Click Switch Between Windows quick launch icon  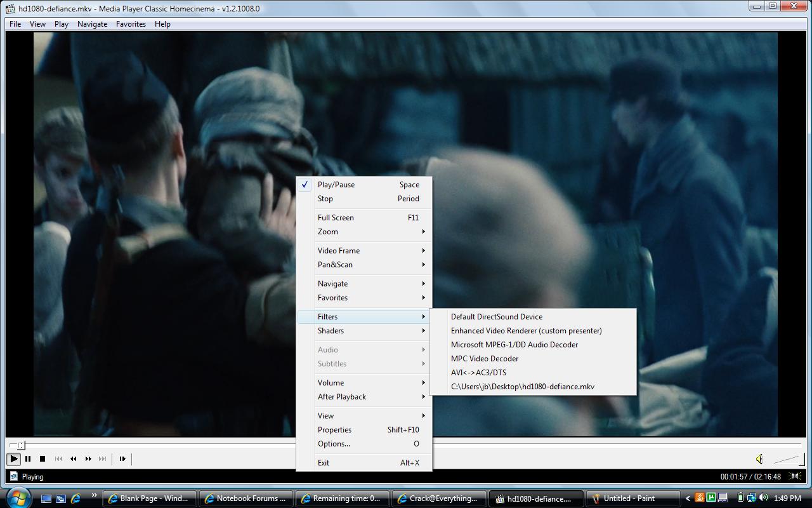click(61, 498)
